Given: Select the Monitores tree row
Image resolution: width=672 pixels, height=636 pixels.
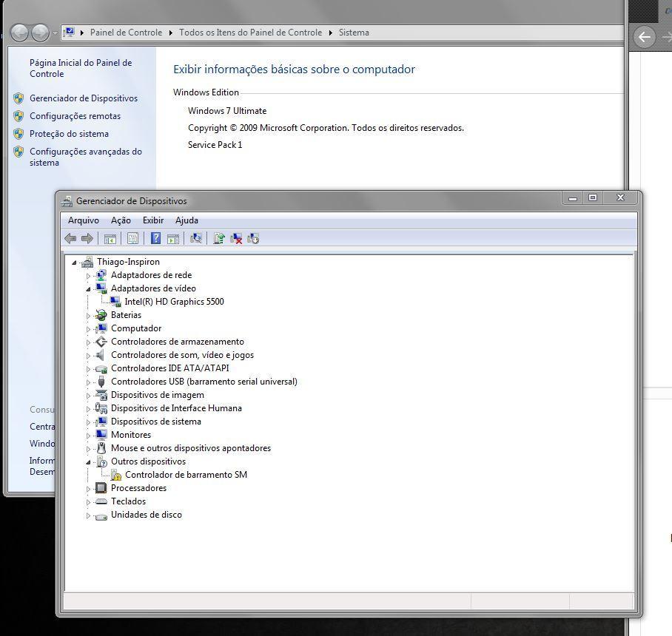Looking at the screenshot, I should [131, 434].
